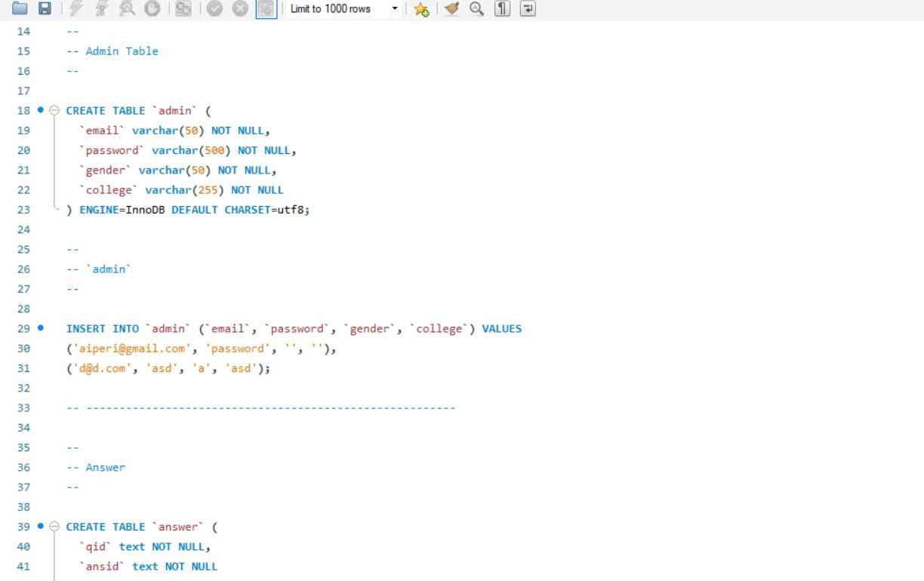Click line number 24 in the gutter

[23, 229]
